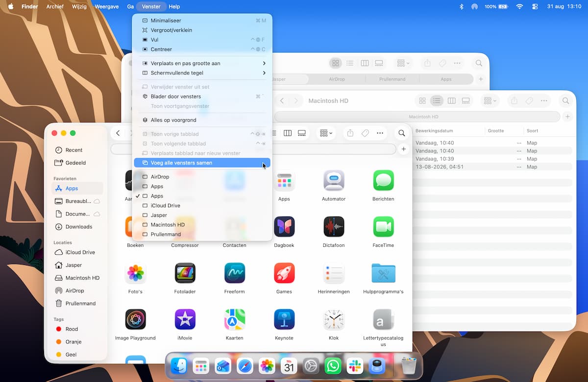Open the Lettertypecatalogus app icon
Viewport: 588px width, 382px height.
(383, 319)
